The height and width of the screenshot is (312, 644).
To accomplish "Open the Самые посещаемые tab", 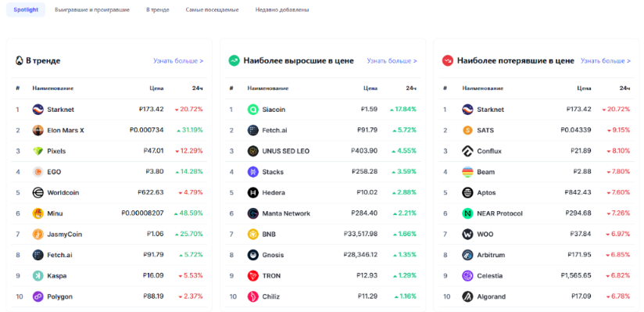I will coord(212,10).
